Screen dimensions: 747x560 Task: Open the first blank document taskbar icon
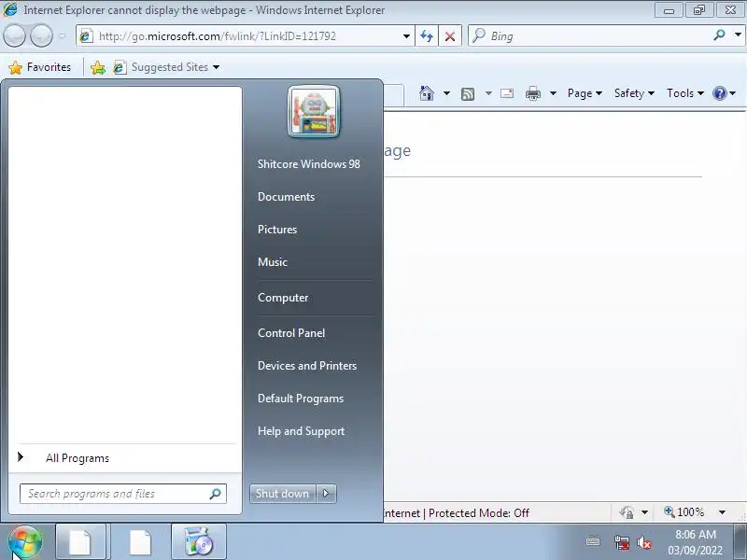point(80,542)
